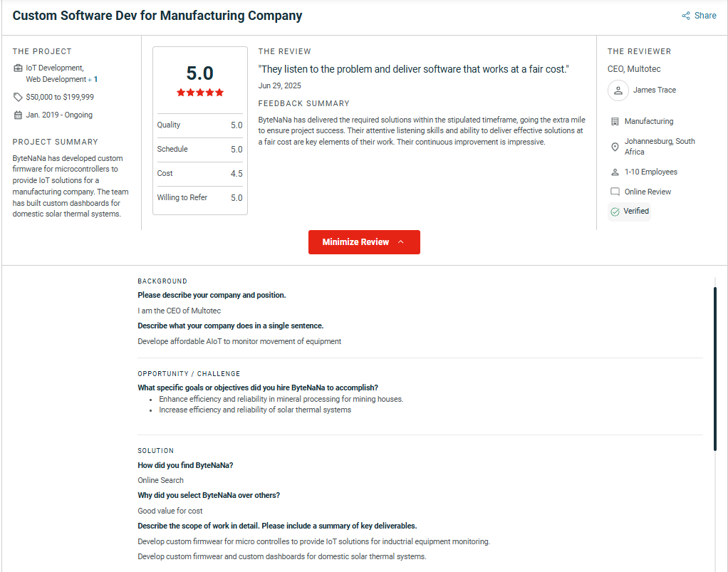Click James Trace avatar icon
Screen dimensions: 728x572
coord(618,90)
